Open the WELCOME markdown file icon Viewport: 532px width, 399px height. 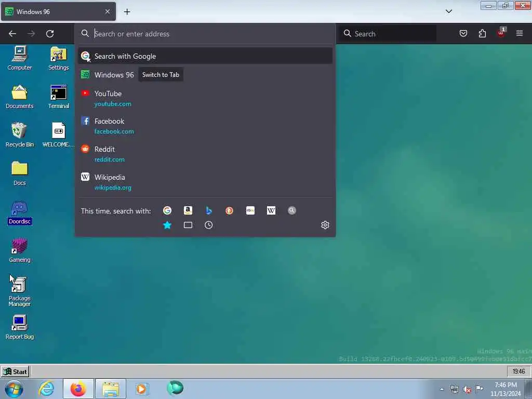[58, 135]
